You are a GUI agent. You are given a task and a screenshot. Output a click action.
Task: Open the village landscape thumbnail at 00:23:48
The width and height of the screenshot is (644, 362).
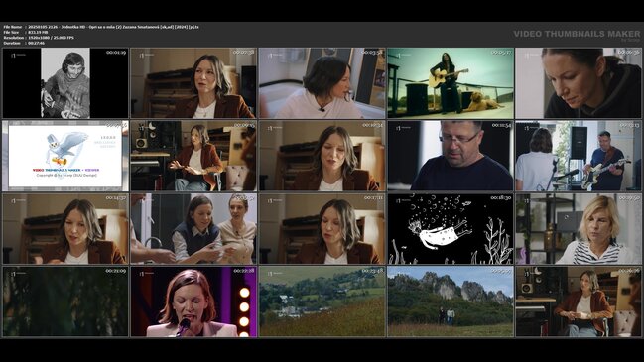(x=322, y=302)
